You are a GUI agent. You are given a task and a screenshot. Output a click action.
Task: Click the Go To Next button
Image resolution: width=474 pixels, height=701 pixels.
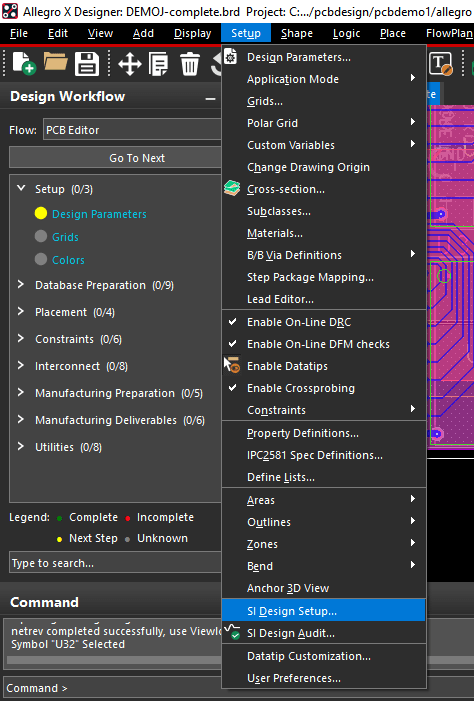pos(115,158)
